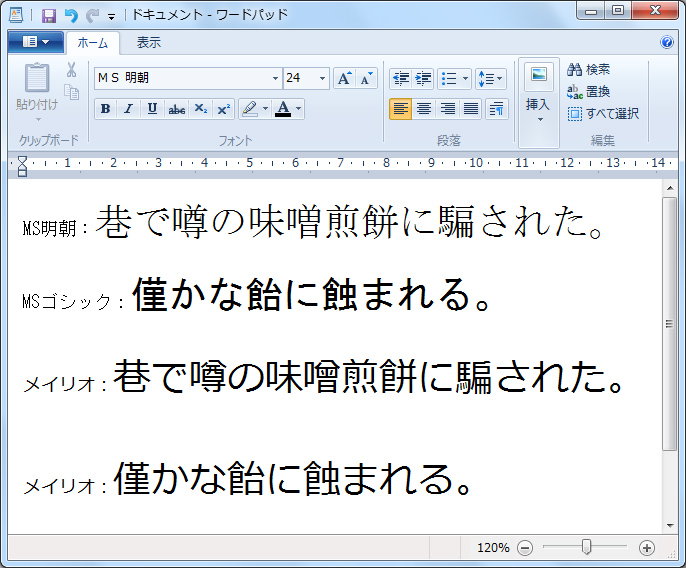Click the 貼り付け paste clipboard icon
The height and width of the screenshot is (568, 686).
coord(37,77)
